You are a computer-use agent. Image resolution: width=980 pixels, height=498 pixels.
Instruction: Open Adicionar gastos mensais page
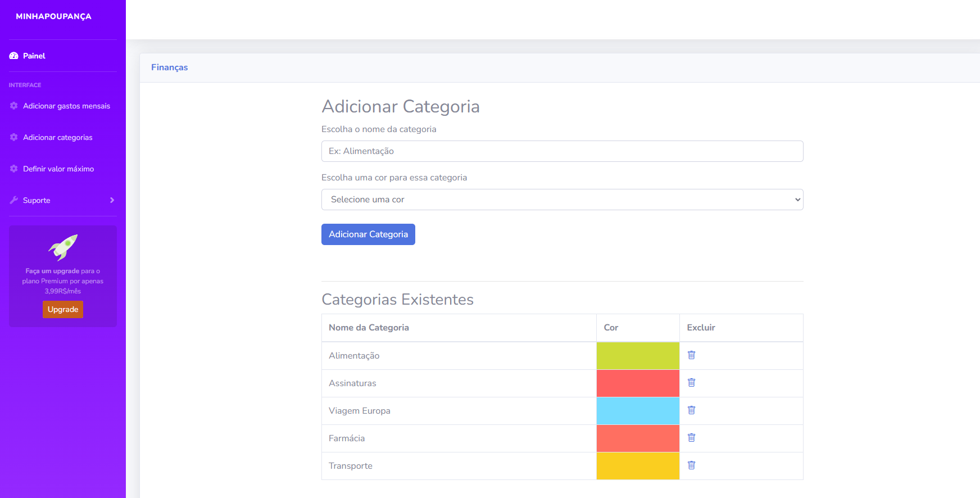click(66, 106)
